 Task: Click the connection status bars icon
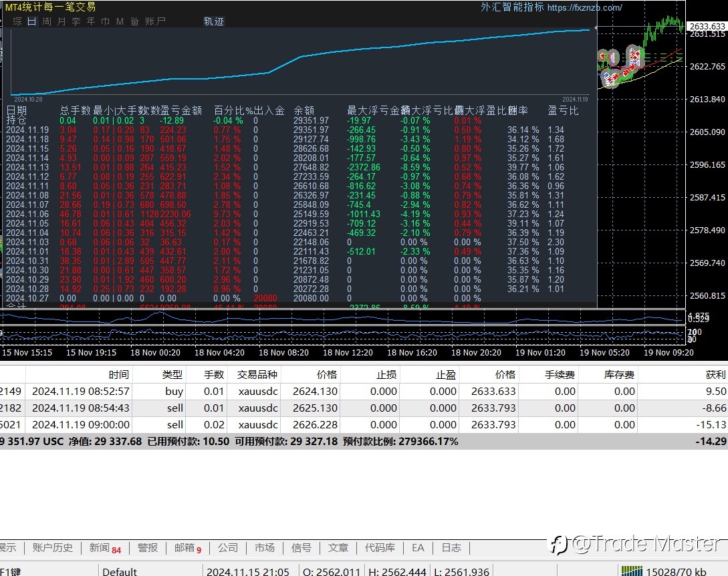[x=632, y=571]
